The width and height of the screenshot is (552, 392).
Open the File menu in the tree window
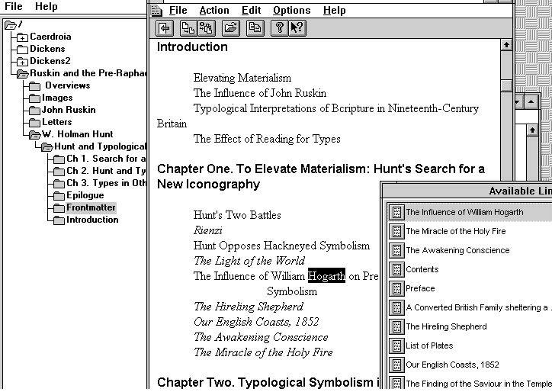[14, 6]
